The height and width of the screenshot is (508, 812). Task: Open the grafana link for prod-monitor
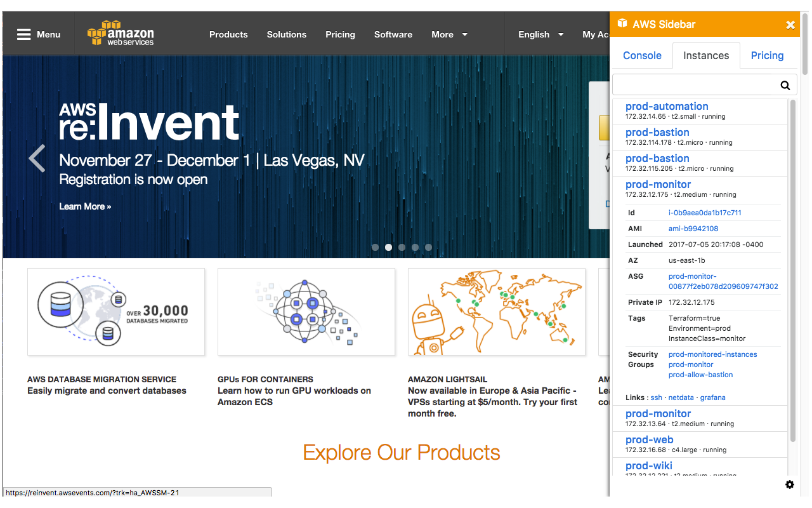point(712,397)
